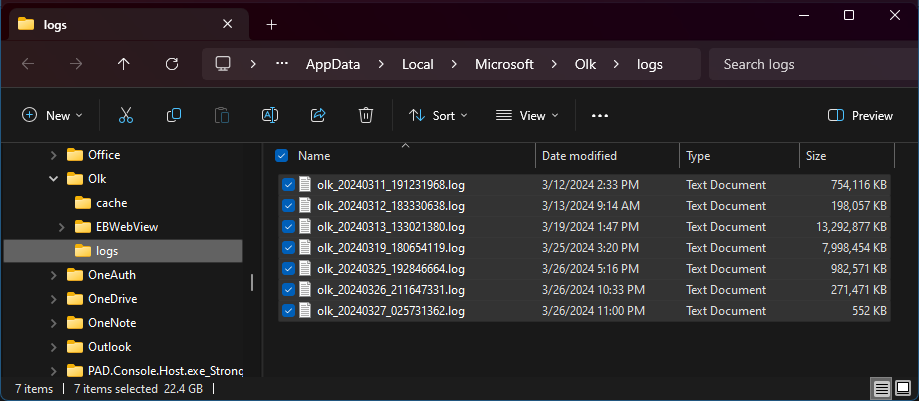Go up one folder level
Viewport: 919px width, 401px height.
123,64
